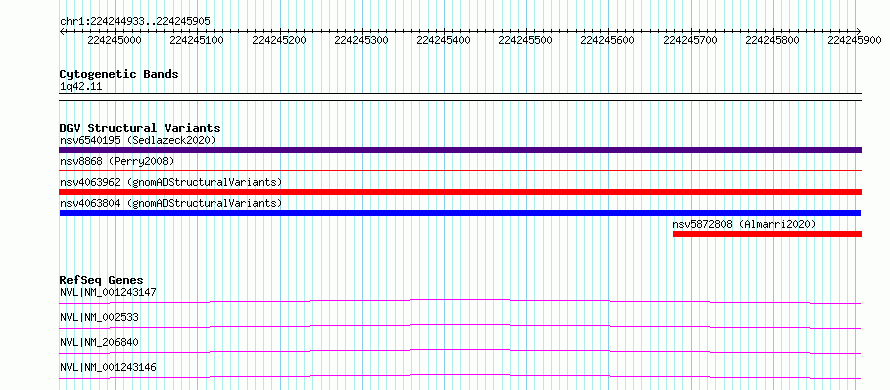Viewport: 890px width, 390px height.
Task: Click the 224245200 ruler tick label
Action: point(279,40)
